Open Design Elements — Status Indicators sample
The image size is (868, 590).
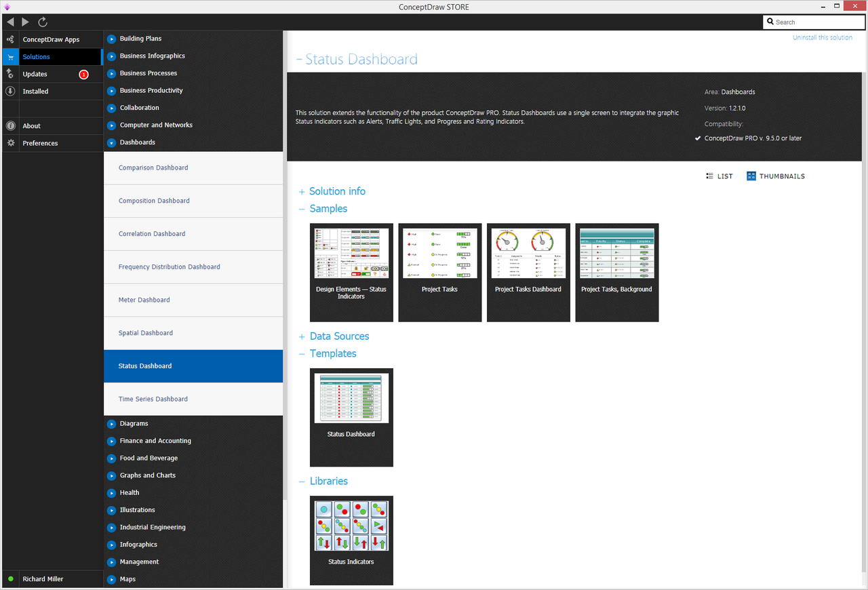pyautogui.click(x=351, y=273)
